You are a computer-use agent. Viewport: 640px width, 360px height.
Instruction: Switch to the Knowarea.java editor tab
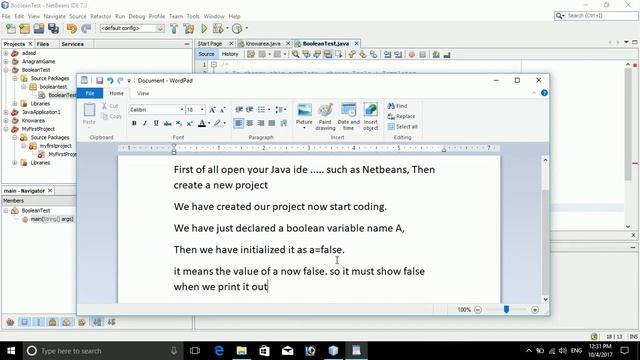point(263,44)
